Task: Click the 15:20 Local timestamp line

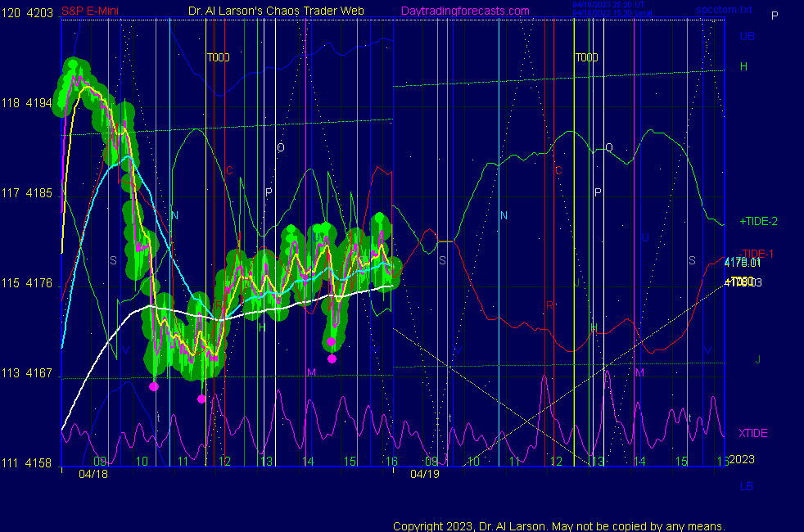Action: click(612, 13)
